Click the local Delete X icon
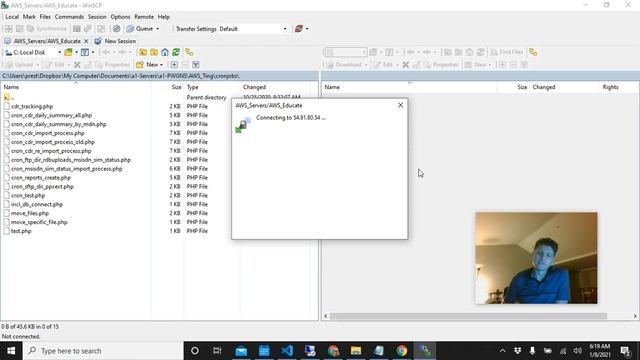Viewport: 640px width, 360px height. coord(77,64)
